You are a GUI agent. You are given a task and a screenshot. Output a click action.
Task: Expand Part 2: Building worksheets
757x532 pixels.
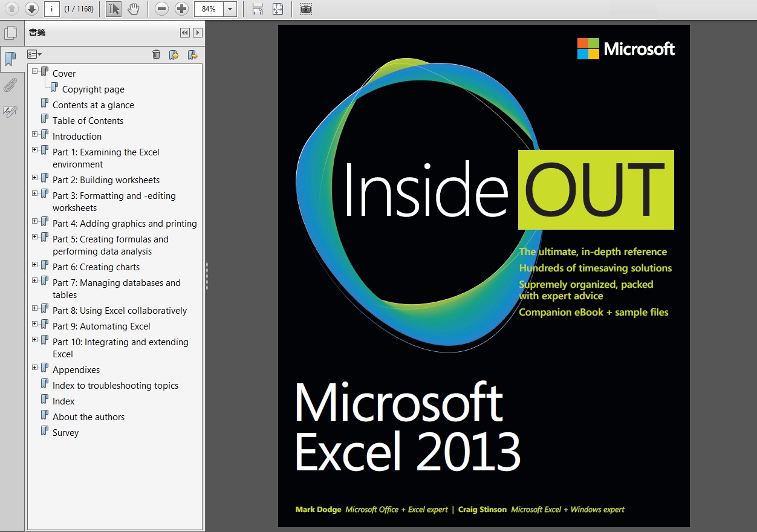click(35, 178)
